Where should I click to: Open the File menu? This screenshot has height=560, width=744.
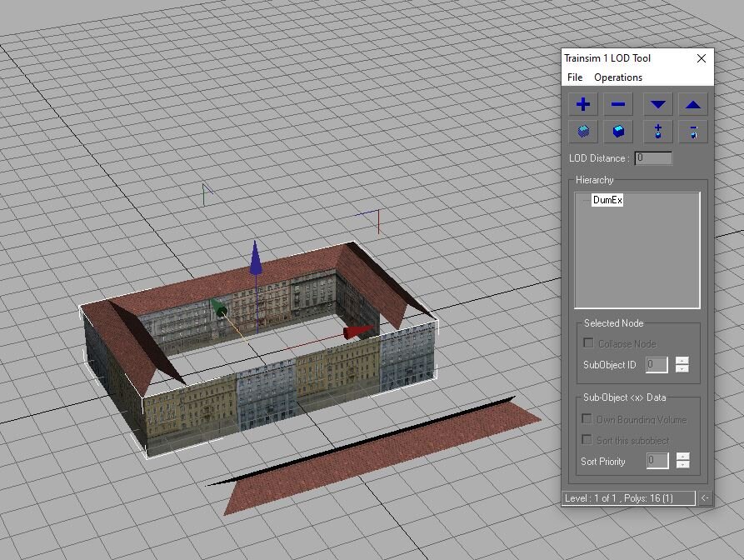point(575,77)
